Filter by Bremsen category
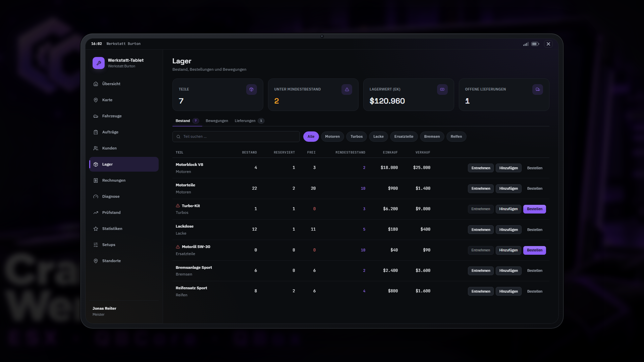Screen dimensions: 644x362 tap(432, 136)
